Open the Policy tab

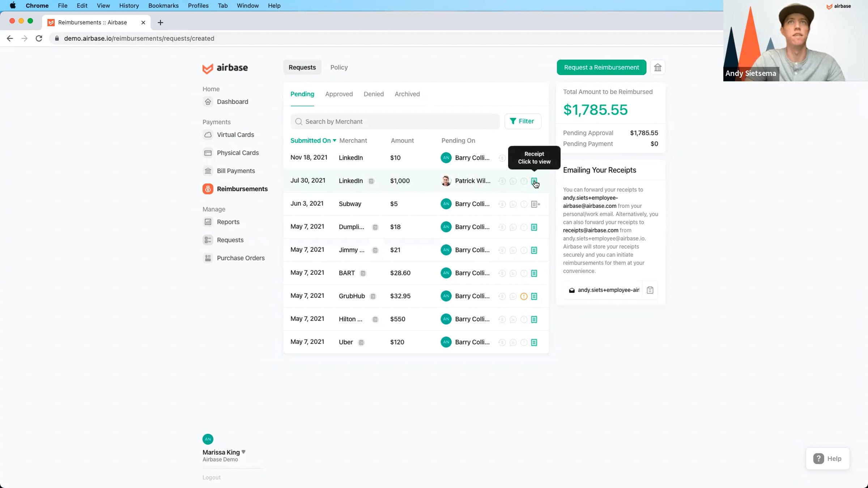pos(339,67)
